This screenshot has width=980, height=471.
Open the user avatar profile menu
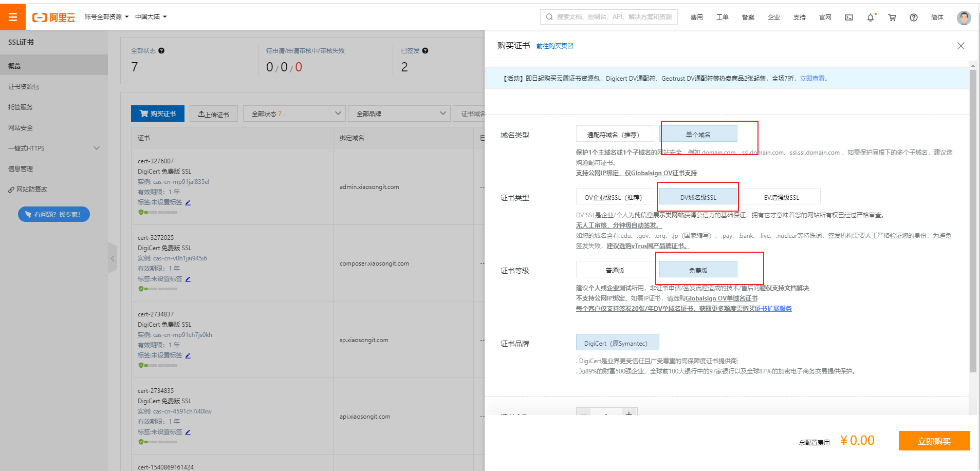tap(964, 17)
